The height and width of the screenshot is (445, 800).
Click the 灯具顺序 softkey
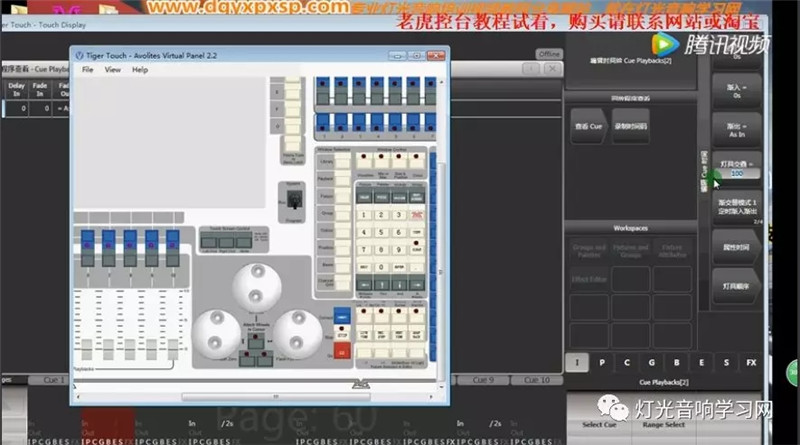click(736, 286)
